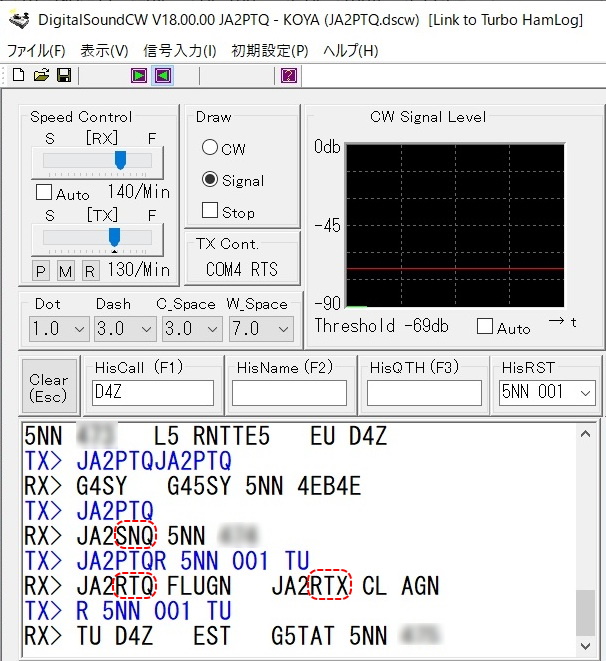Screen dimensions: 606x661
Task: Click the DigitalSoundCW app icon in title bar
Action: (x=19, y=20)
